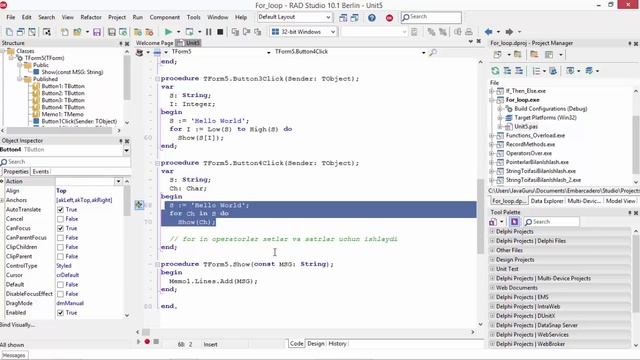Toggle the DisableFocusEffect checkbox
640x360 pixels.
(x=60, y=294)
